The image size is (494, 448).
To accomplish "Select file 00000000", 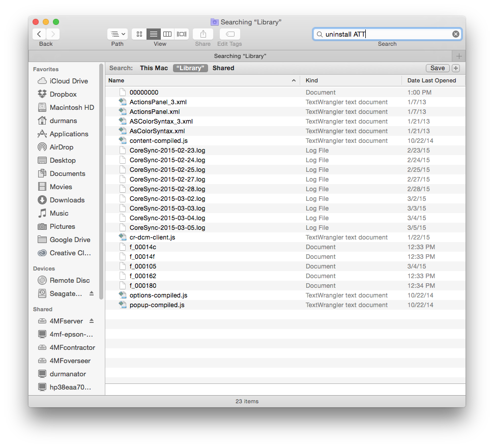I will pos(285,92).
